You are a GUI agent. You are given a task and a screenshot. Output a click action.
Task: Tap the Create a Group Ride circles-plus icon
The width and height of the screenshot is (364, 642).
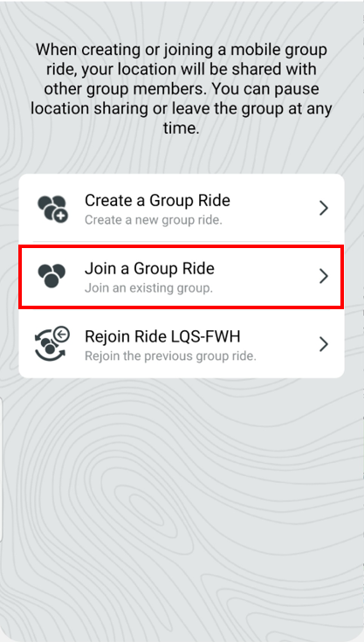click(x=52, y=209)
